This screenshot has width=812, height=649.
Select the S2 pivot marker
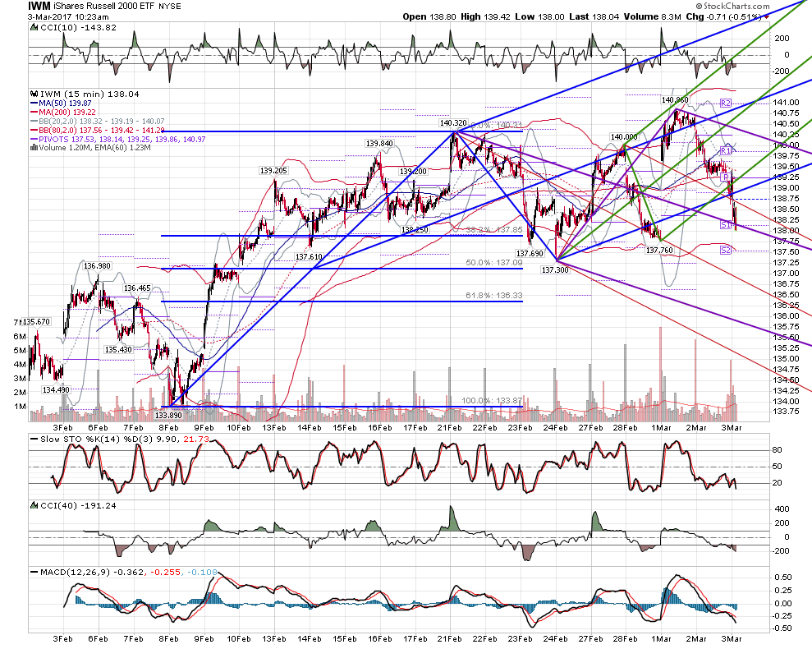pyautogui.click(x=726, y=251)
